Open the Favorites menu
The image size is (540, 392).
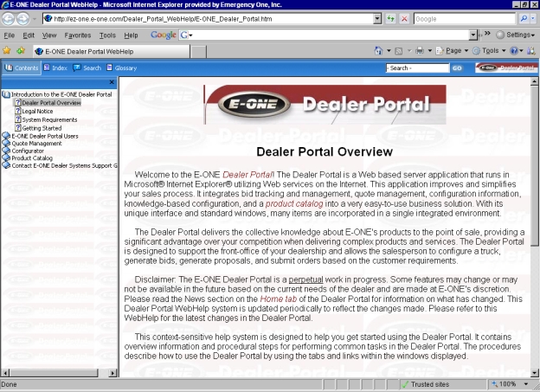coord(78,35)
